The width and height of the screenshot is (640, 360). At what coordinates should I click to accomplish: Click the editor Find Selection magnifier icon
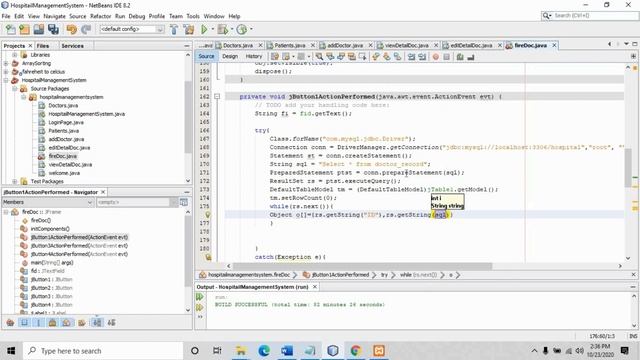coord(319,57)
